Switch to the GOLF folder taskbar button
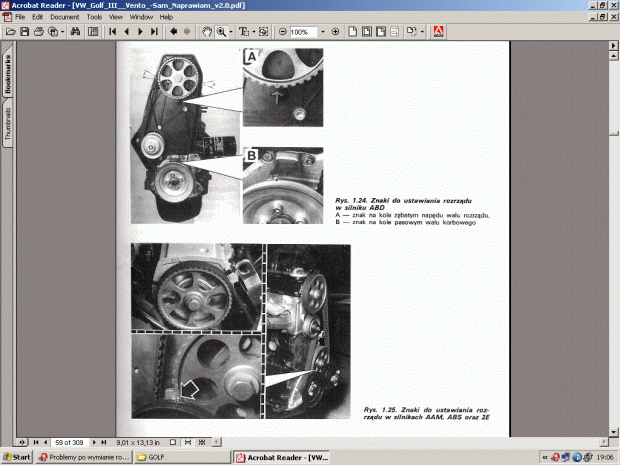Image resolution: width=620 pixels, height=465 pixels. [x=182, y=457]
